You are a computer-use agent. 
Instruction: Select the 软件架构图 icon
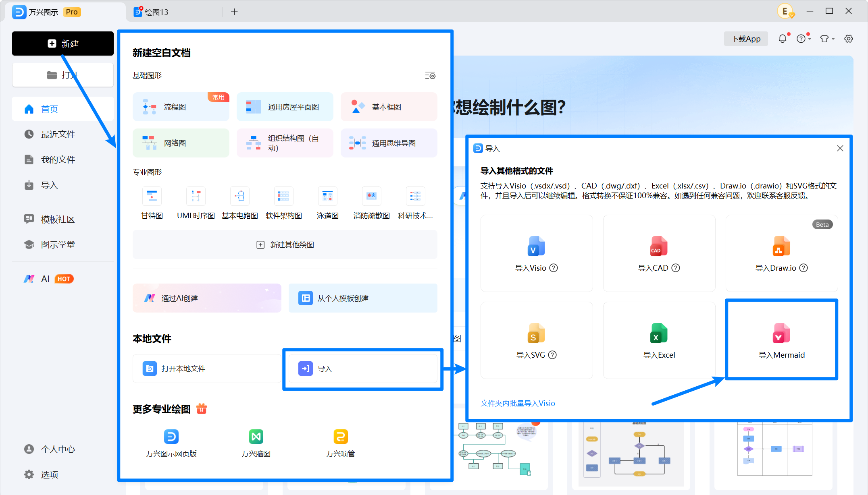pyautogui.click(x=284, y=196)
